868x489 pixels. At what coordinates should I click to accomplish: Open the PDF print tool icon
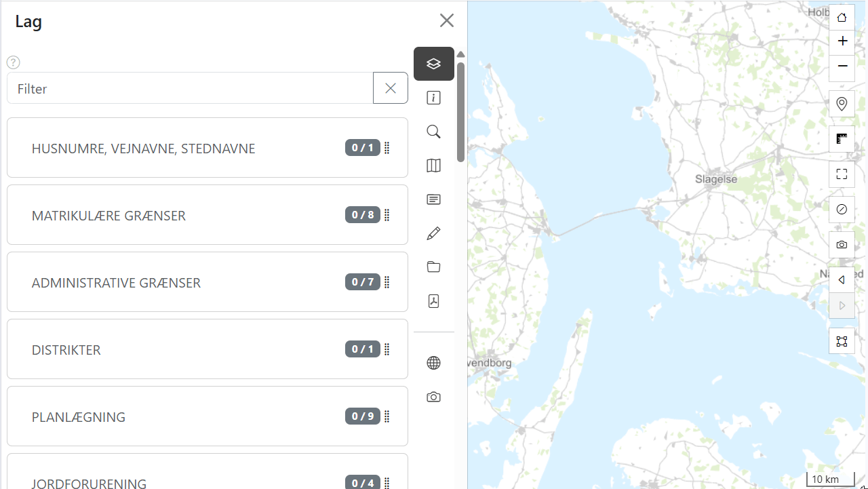point(434,301)
